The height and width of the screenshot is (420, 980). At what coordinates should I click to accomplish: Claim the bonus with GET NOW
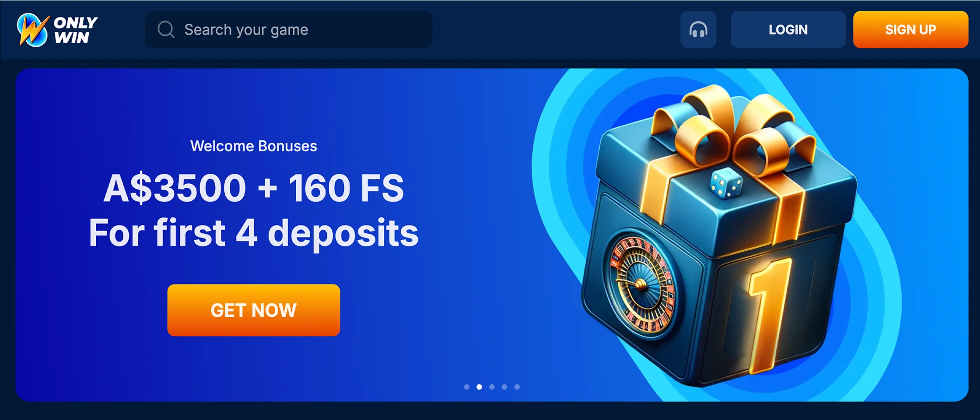[254, 310]
